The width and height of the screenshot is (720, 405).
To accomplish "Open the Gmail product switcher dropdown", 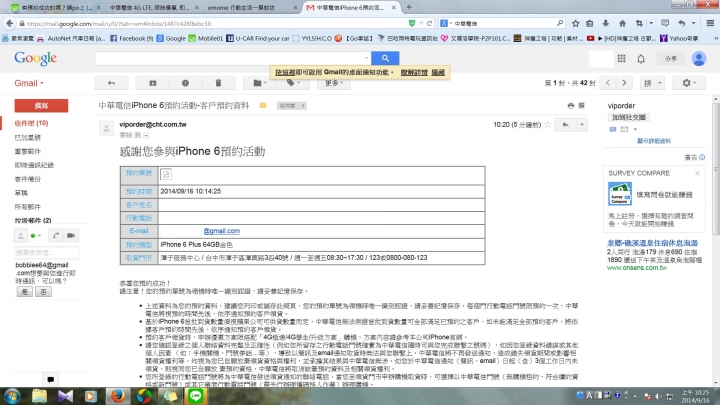I will pos(28,83).
